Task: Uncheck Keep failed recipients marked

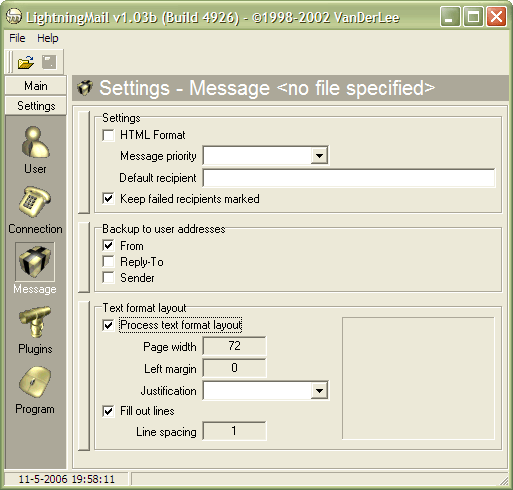Action: pyautogui.click(x=108, y=199)
